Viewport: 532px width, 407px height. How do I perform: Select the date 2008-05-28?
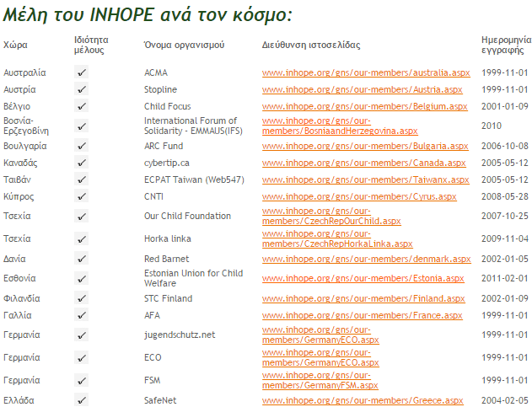click(504, 196)
